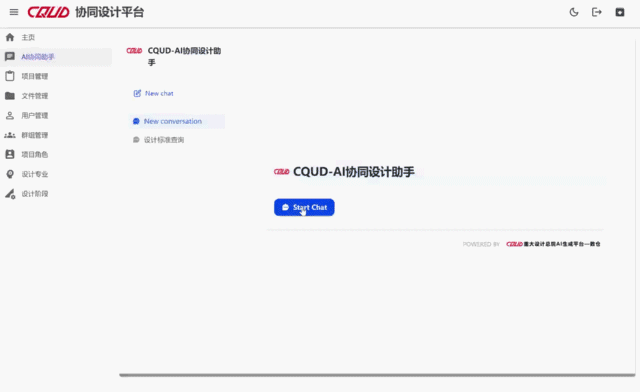Open the 重大设计总院AI生成平台 footer link

(x=553, y=244)
